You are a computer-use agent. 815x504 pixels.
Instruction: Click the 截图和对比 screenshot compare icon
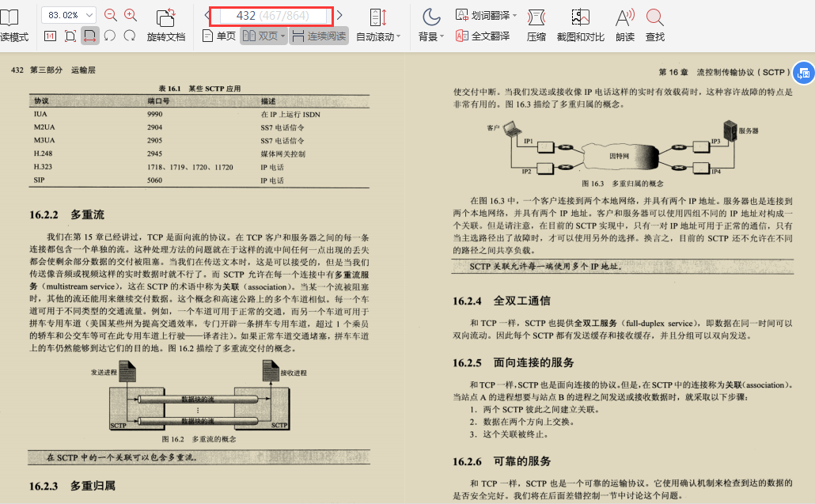tap(581, 24)
